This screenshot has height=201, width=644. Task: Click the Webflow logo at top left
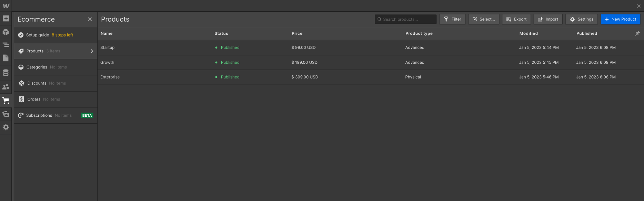tap(6, 6)
